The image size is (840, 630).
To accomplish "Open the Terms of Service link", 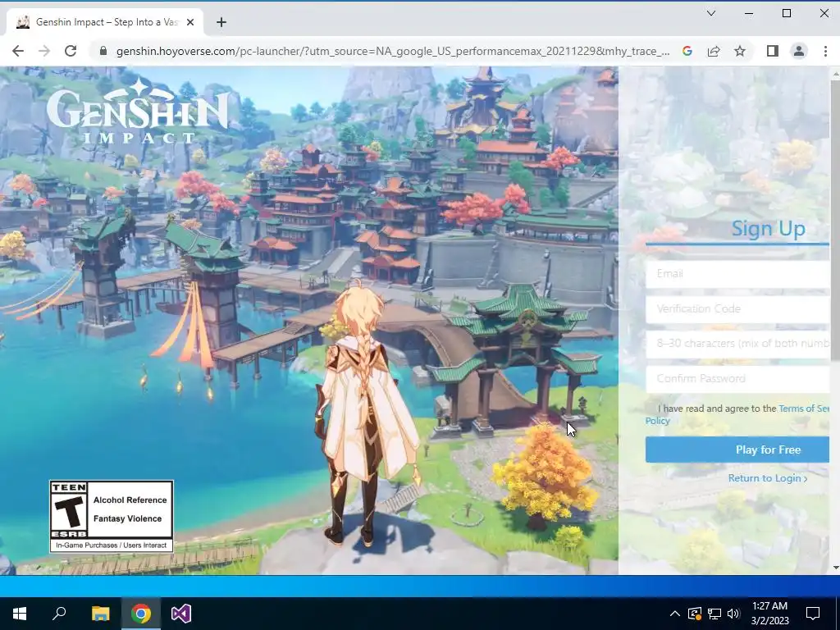I will pos(804,409).
